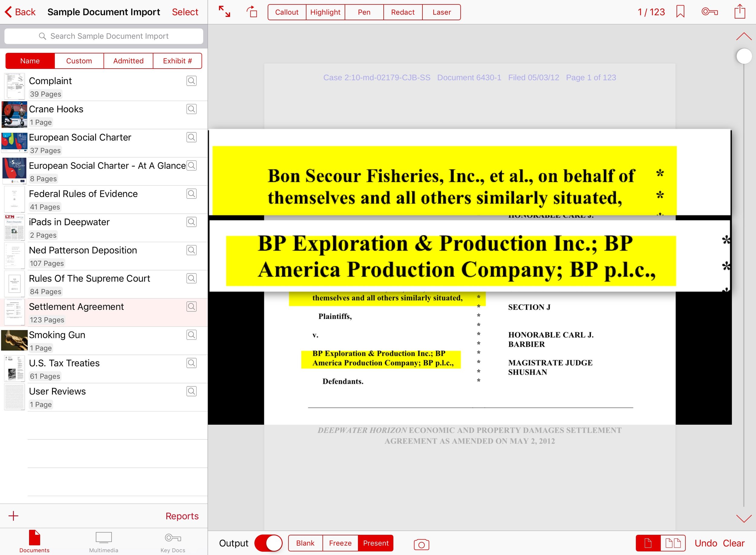Sort documents by Custom order
Screen dimensions: 756x555
(79, 61)
